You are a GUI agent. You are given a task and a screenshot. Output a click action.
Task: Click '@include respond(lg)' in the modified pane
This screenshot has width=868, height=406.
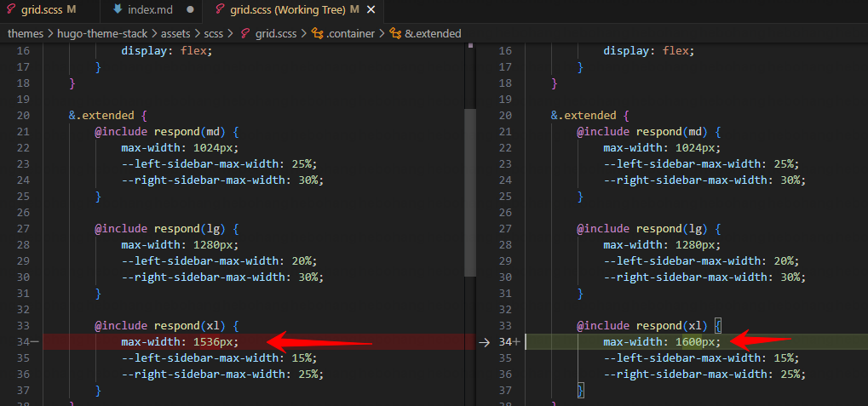pyautogui.click(x=642, y=228)
